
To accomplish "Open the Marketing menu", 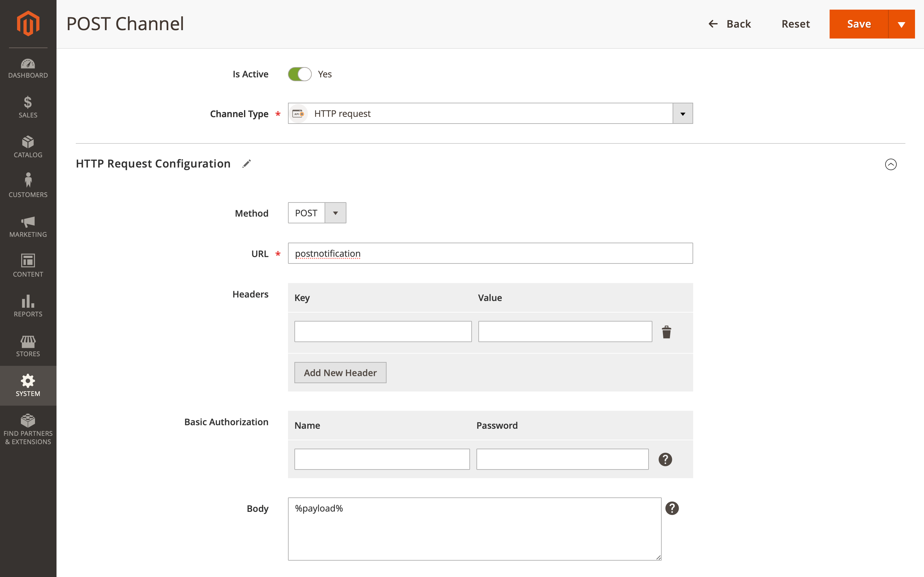I will pyautogui.click(x=28, y=227).
